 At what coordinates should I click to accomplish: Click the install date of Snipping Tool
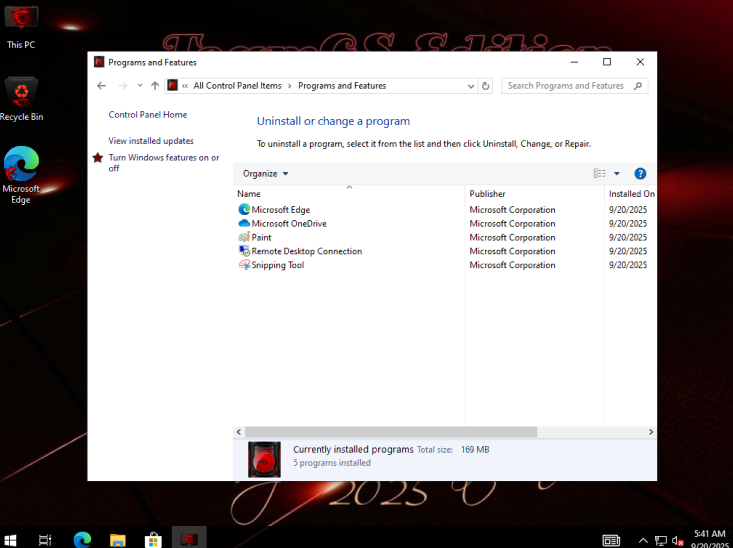[x=628, y=265]
